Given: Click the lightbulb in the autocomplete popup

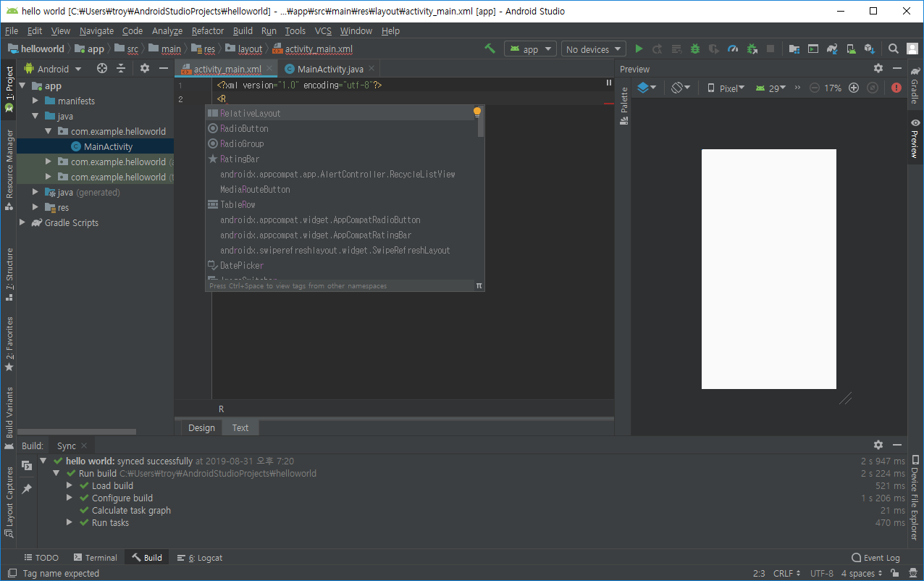Looking at the screenshot, I should 477,112.
